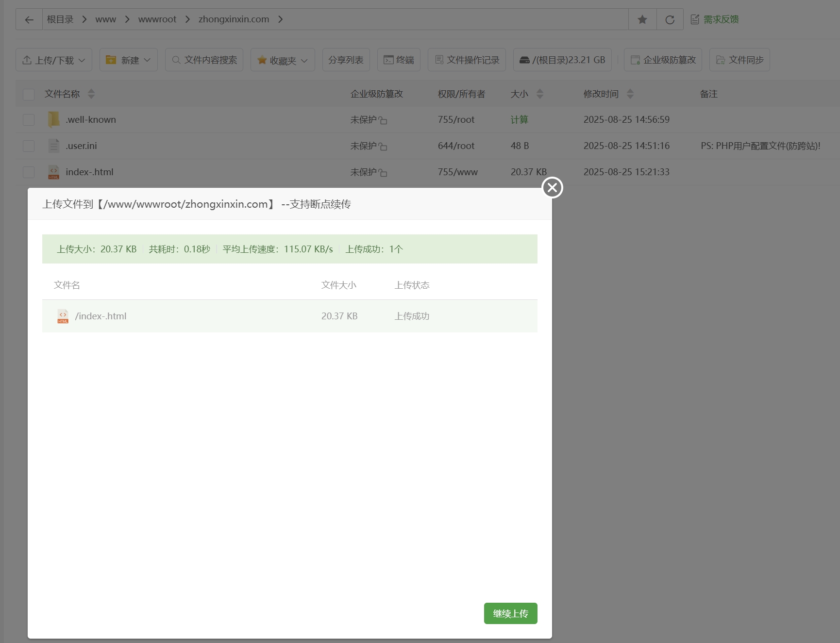Open 需求反馈 feedback link
Image resolution: width=840 pixels, height=643 pixels.
(x=715, y=19)
